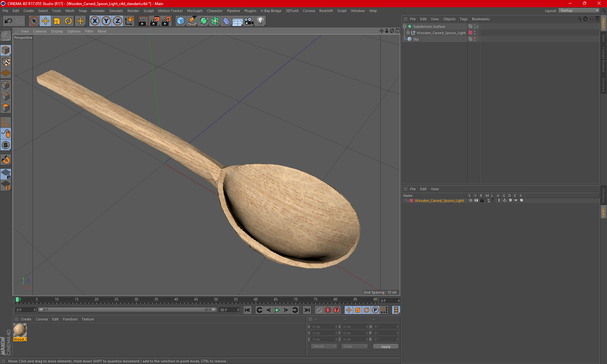Add a Subdivision Surface generator
This screenshot has height=364, width=607.
click(x=204, y=21)
